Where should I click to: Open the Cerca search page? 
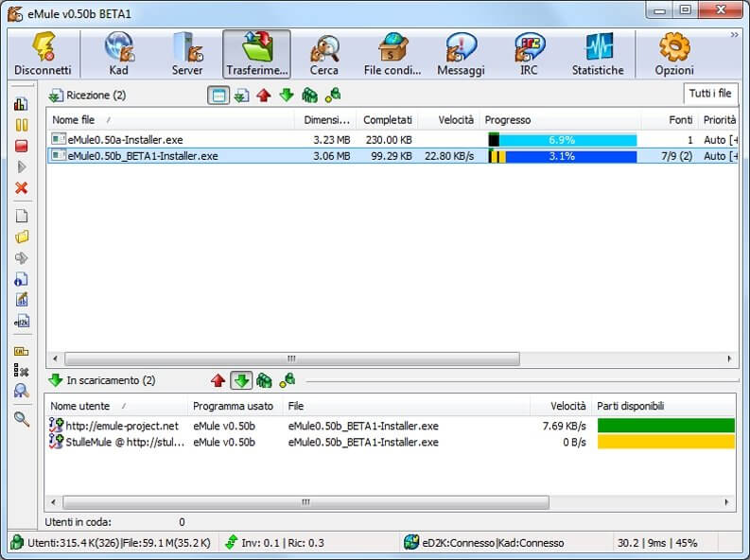324,54
